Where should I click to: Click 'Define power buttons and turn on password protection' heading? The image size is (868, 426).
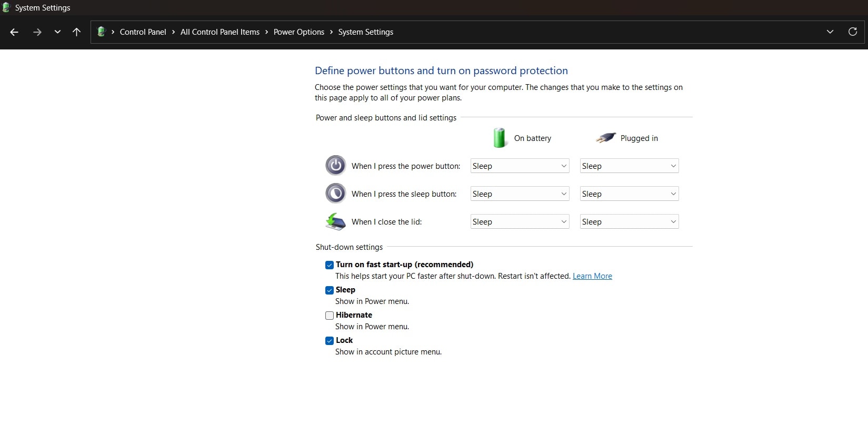(441, 70)
